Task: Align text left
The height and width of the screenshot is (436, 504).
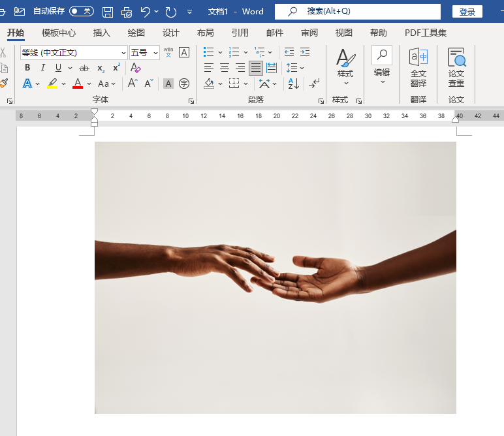Action: (x=209, y=68)
